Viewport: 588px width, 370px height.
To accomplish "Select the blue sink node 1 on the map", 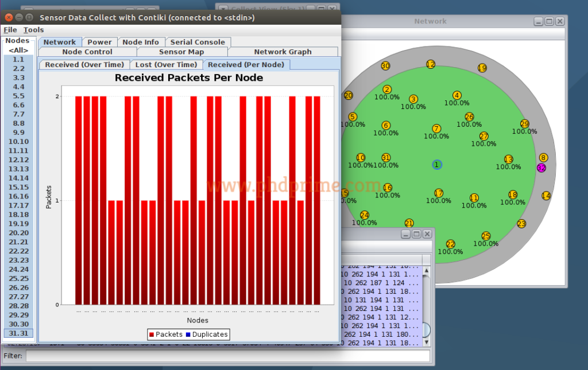I will (x=437, y=165).
